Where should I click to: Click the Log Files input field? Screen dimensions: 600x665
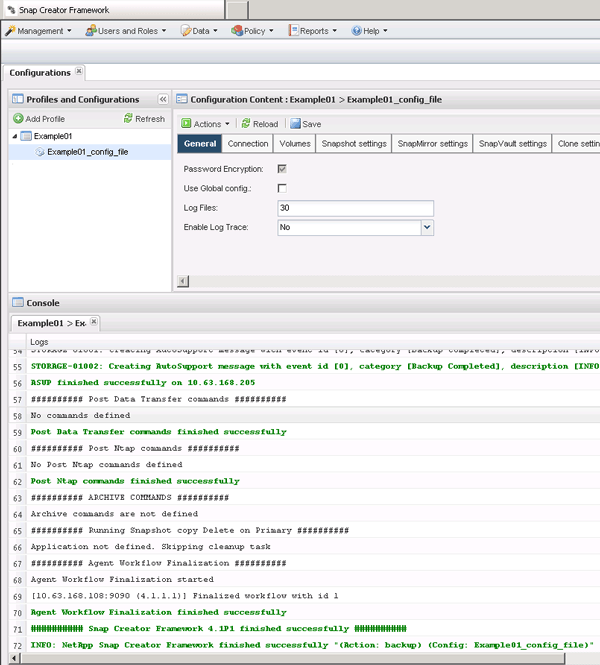pyautogui.click(x=355, y=208)
